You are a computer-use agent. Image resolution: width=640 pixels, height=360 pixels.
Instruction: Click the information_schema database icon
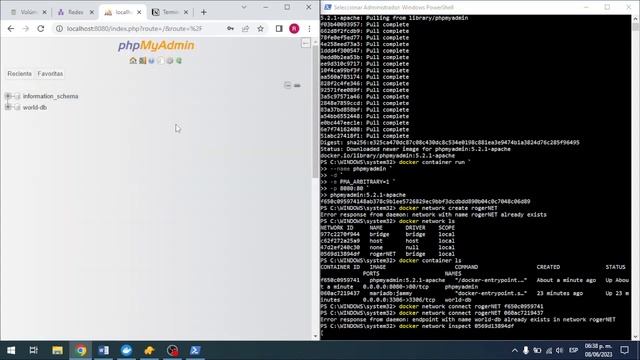[x=17, y=96]
